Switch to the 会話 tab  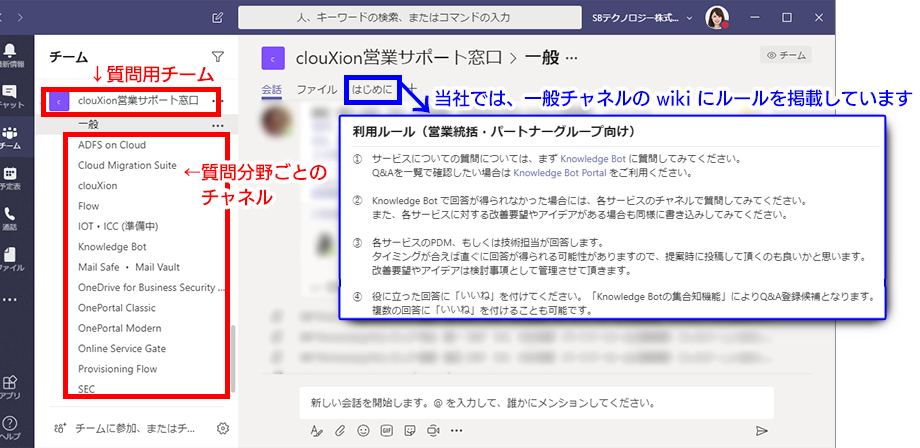(x=271, y=90)
